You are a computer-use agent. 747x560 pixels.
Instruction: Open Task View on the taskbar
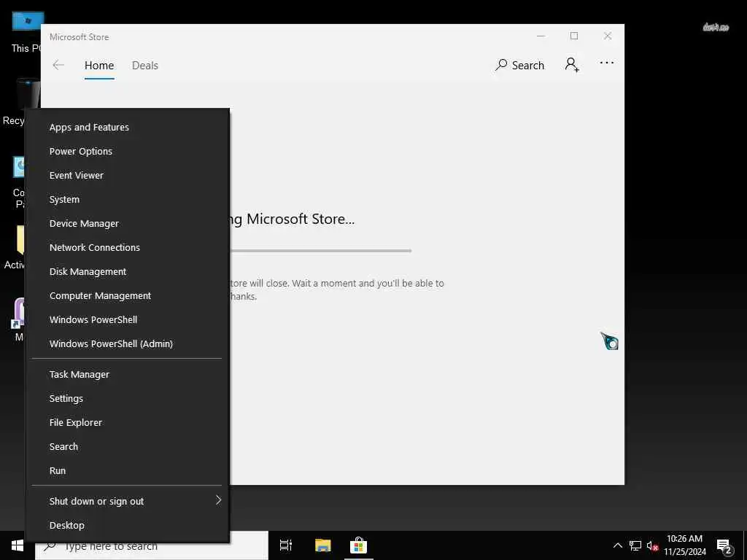[286, 545]
